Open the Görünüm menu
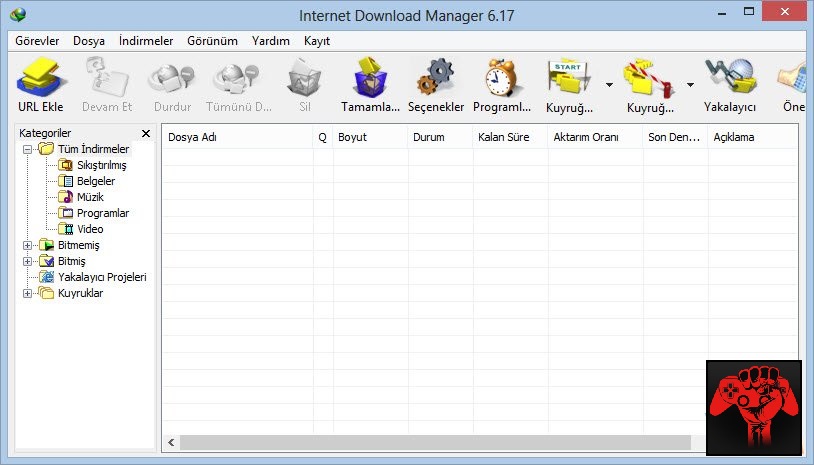 (x=212, y=41)
